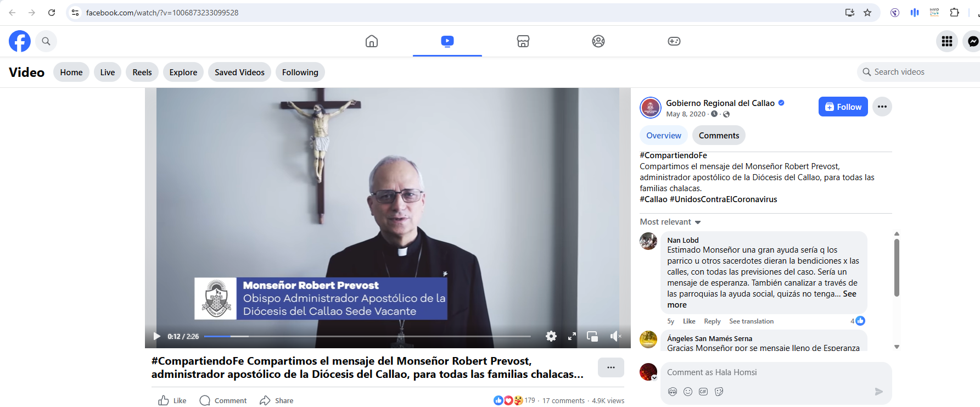Follow Gobierno Regional del Callao
The height and width of the screenshot is (407, 980).
(x=843, y=107)
